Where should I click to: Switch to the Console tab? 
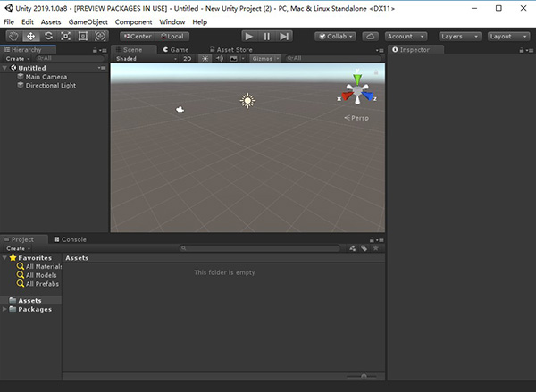72,239
